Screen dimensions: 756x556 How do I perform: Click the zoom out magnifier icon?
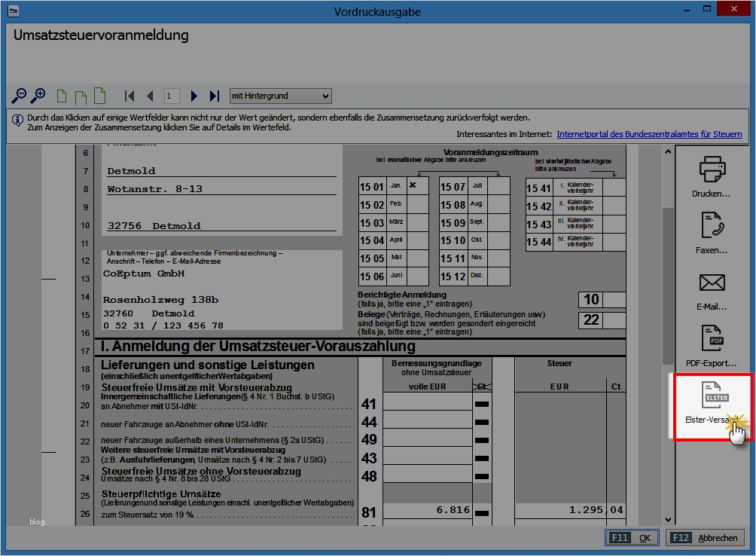[x=19, y=96]
